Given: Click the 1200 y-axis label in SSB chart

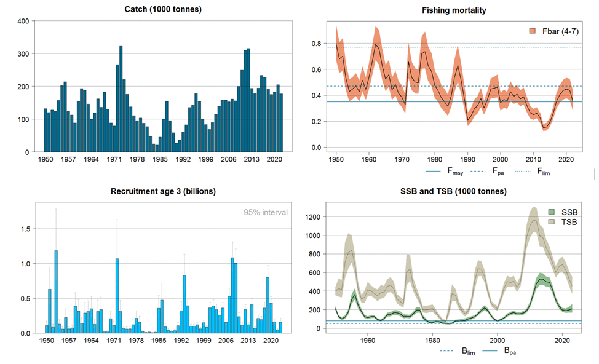Looking at the screenshot, I should click(x=313, y=217).
